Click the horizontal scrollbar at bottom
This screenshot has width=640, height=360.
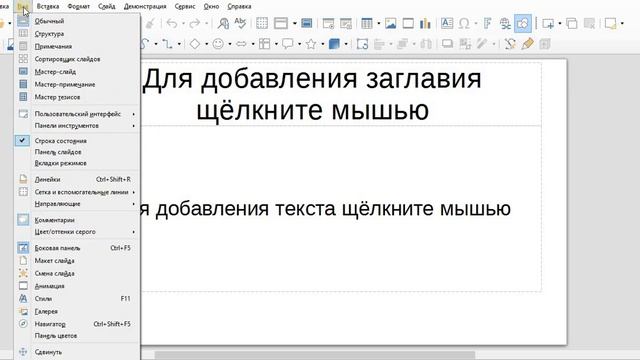(x=315, y=355)
